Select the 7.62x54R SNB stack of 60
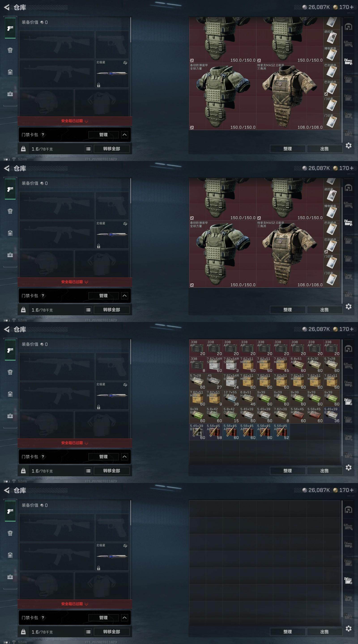The height and width of the screenshot is (644, 358). 214,365
